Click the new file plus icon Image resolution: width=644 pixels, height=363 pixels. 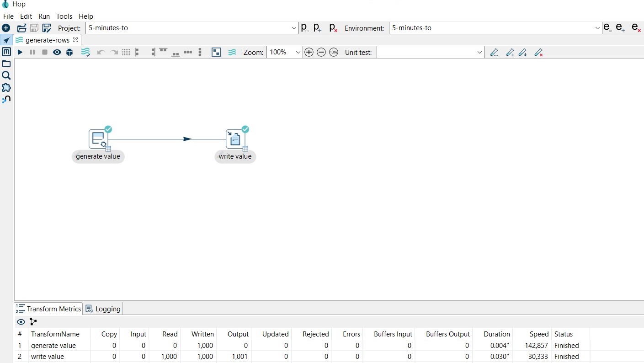coord(6,28)
